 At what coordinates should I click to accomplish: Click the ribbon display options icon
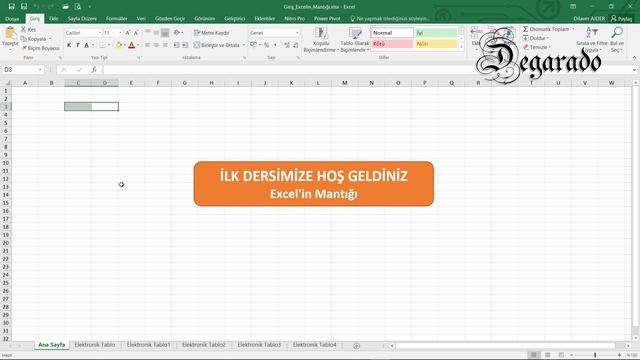(x=573, y=7)
